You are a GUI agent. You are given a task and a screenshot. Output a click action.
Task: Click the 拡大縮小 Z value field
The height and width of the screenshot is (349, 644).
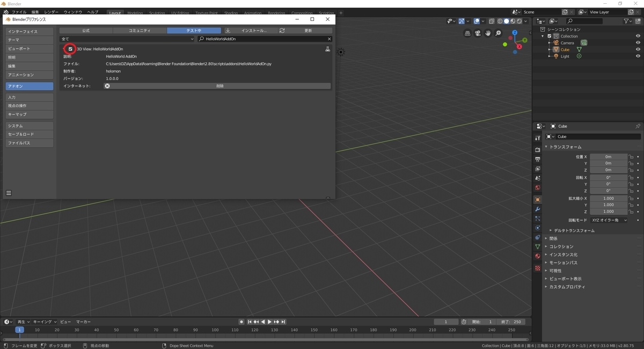[x=609, y=212]
